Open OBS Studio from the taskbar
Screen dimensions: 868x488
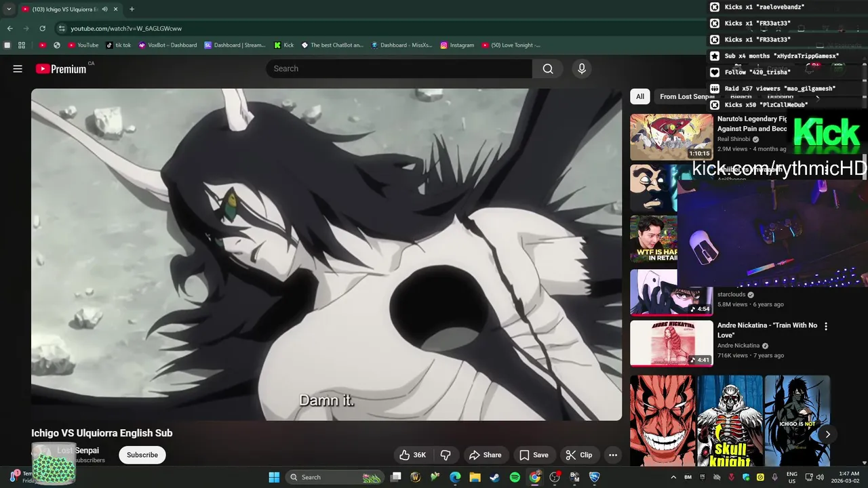point(555,477)
